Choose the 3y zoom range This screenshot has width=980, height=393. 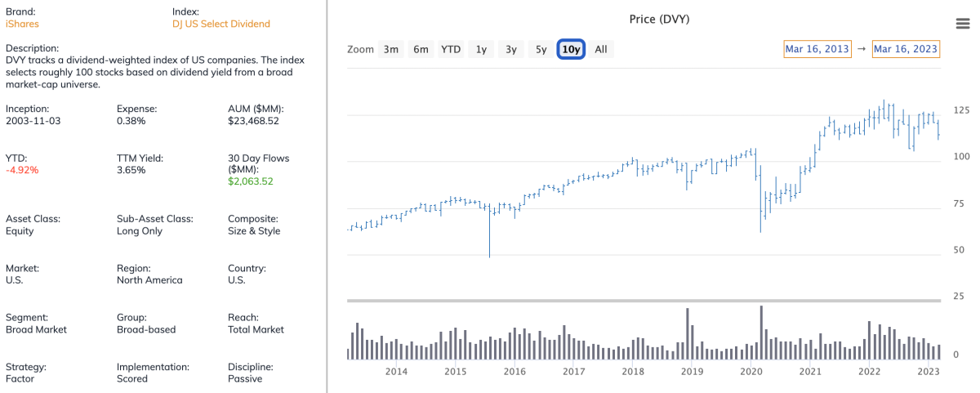[511, 49]
